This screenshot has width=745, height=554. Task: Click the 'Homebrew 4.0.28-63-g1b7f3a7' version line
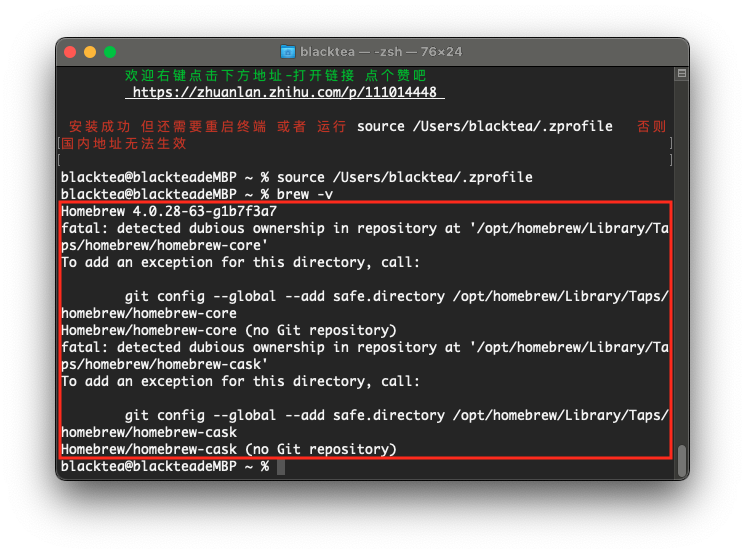click(169, 211)
